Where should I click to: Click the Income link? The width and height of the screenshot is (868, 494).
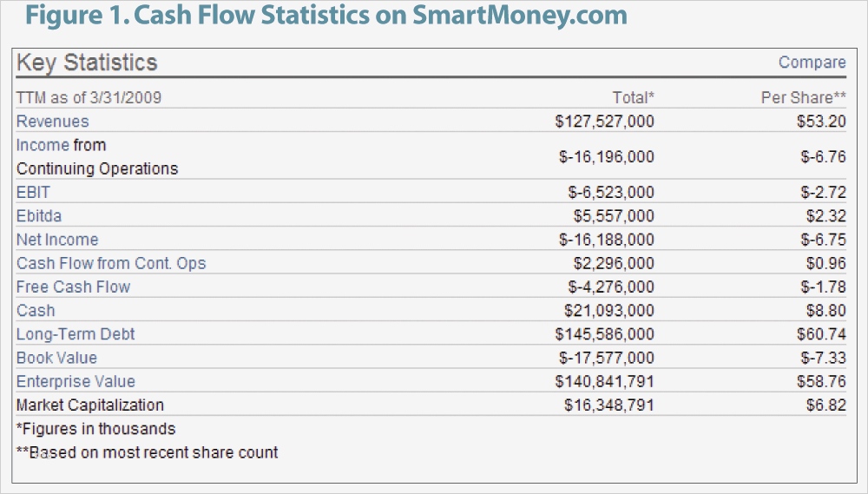(x=43, y=145)
